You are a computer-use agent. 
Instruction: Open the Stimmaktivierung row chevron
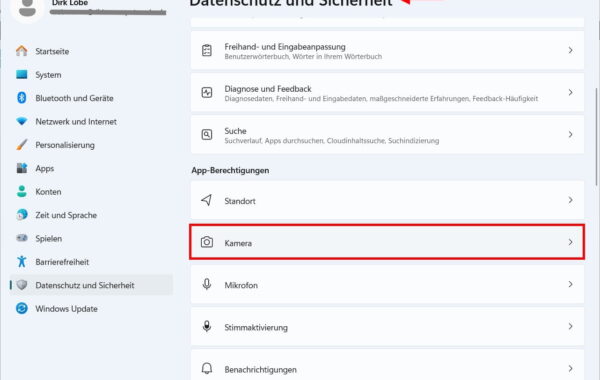[x=571, y=326]
